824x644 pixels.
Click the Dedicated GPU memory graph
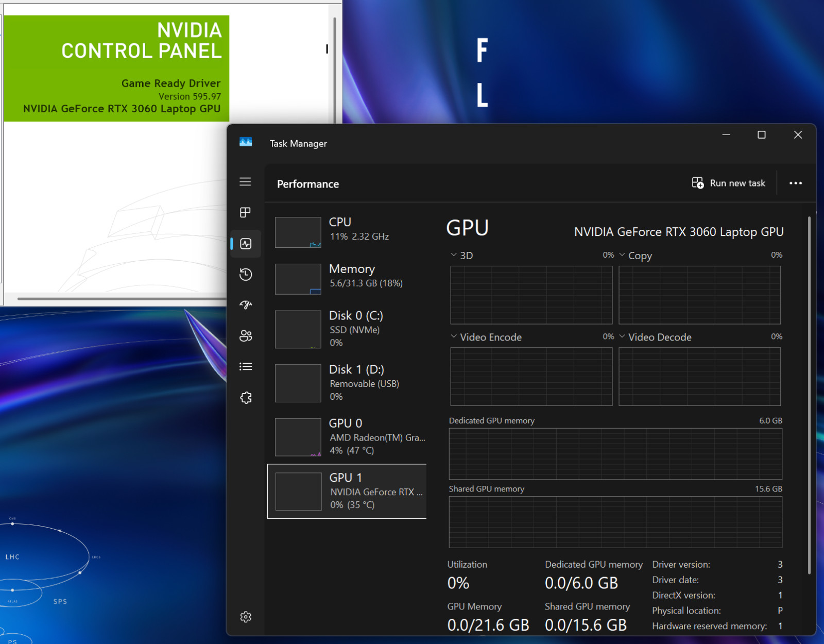tap(615, 454)
